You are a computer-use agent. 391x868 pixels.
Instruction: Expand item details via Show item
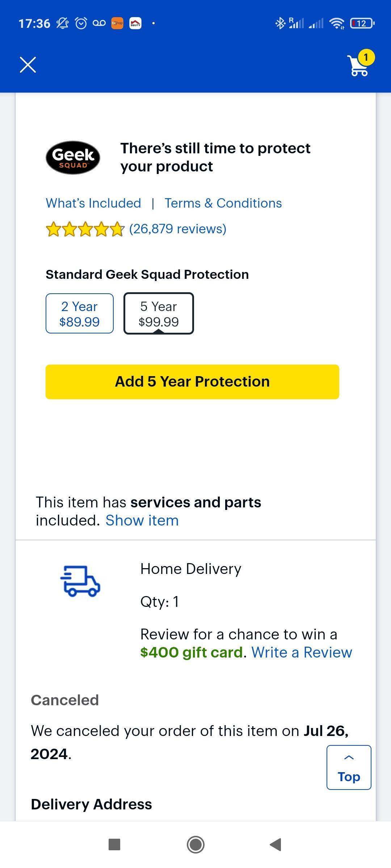pos(142,520)
